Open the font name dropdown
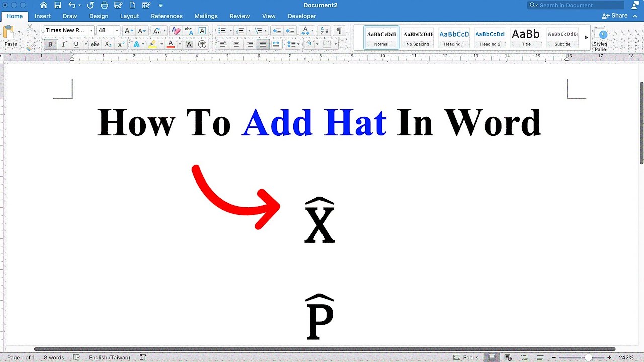 click(x=91, y=31)
